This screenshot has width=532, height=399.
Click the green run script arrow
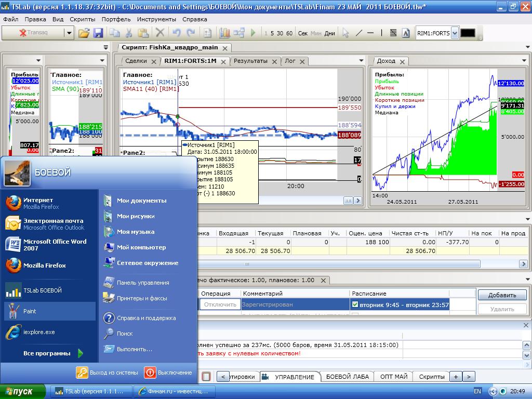point(253,33)
